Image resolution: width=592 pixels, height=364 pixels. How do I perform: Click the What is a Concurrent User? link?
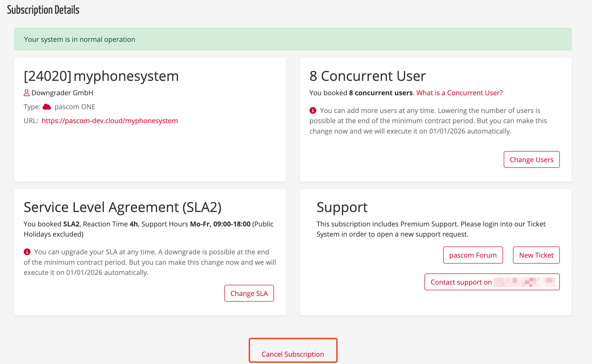point(459,93)
